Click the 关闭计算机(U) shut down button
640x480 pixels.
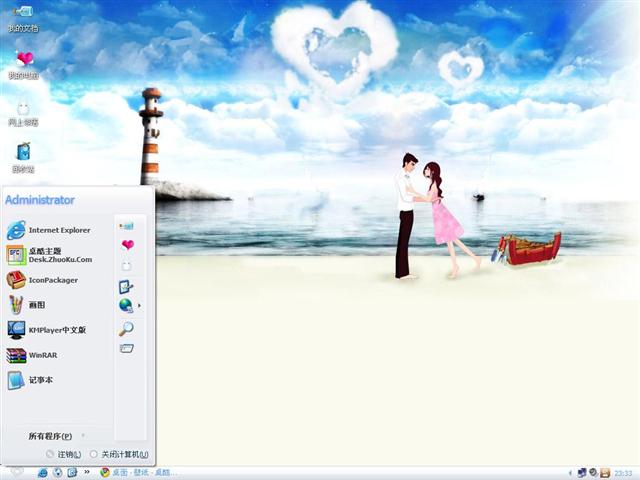pos(119,454)
